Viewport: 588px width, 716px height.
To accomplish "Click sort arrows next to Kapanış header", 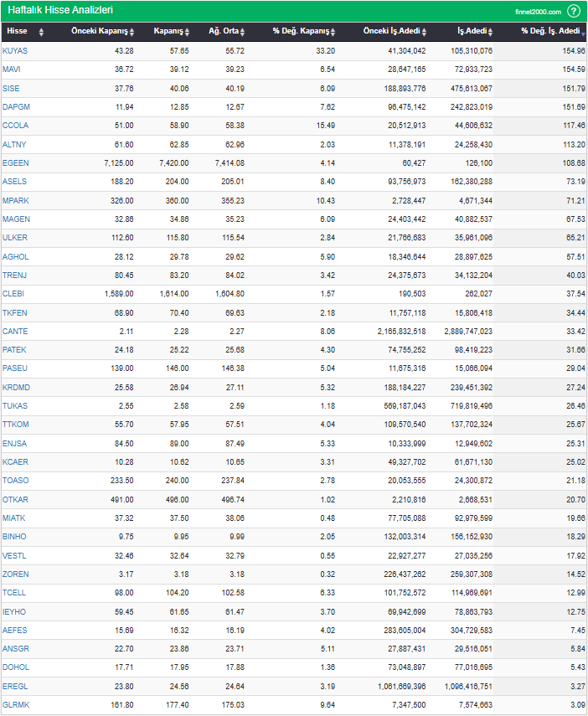I will coord(188,32).
